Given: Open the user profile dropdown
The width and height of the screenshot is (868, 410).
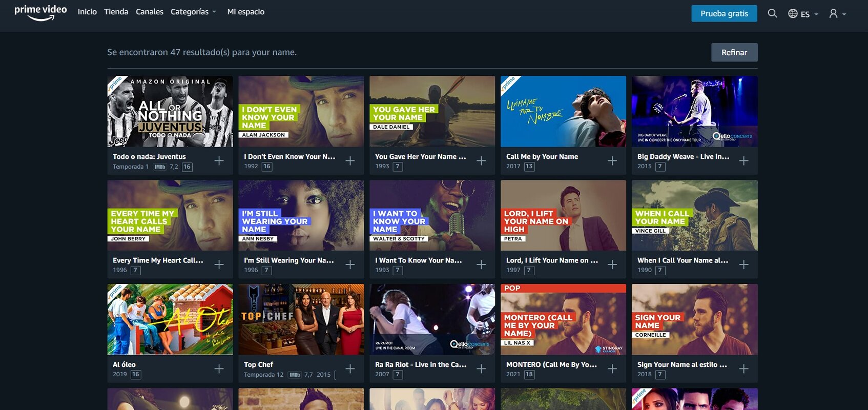Looking at the screenshot, I should (x=837, y=14).
